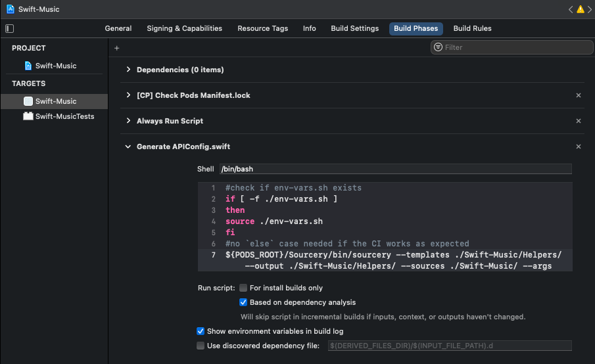Image resolution: width=595 pixels, height=364 pixels.
Task: Switch to the Info tab
Action: click(309, 28)
